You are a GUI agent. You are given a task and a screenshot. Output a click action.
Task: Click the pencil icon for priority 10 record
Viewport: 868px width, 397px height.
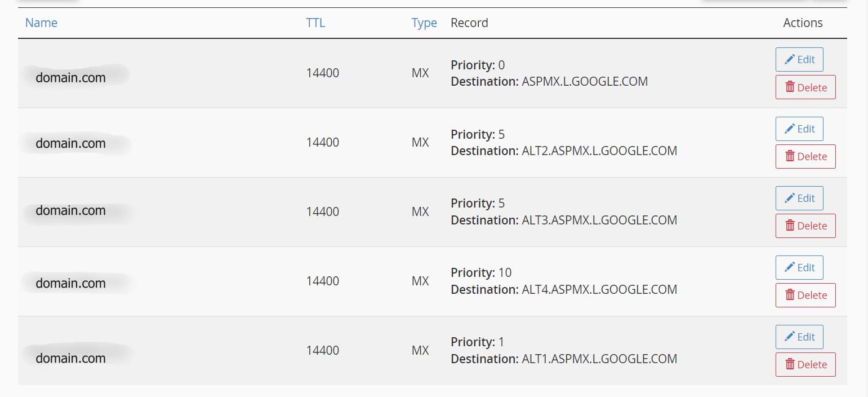[x=790, y=267]
